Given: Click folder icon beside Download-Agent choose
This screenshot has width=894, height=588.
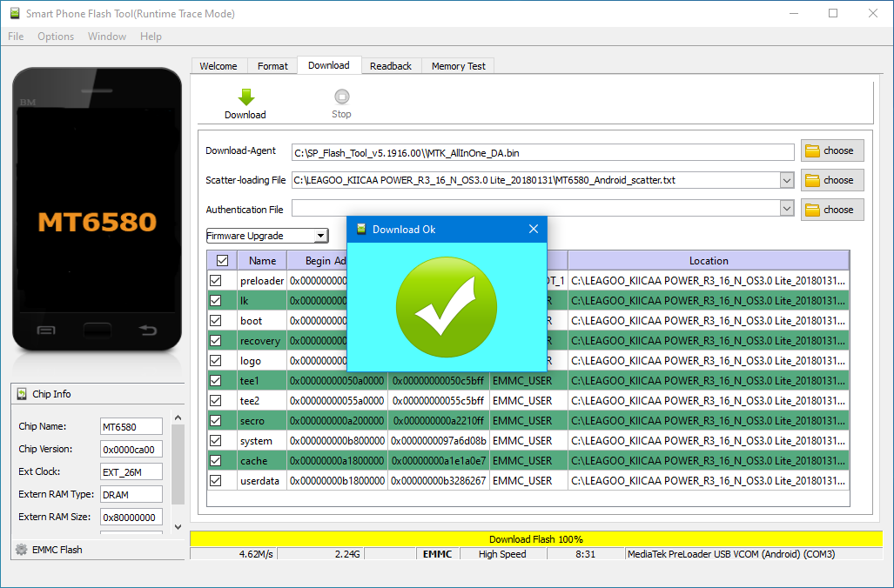Looking at the screenshot, I should point(812,151).
